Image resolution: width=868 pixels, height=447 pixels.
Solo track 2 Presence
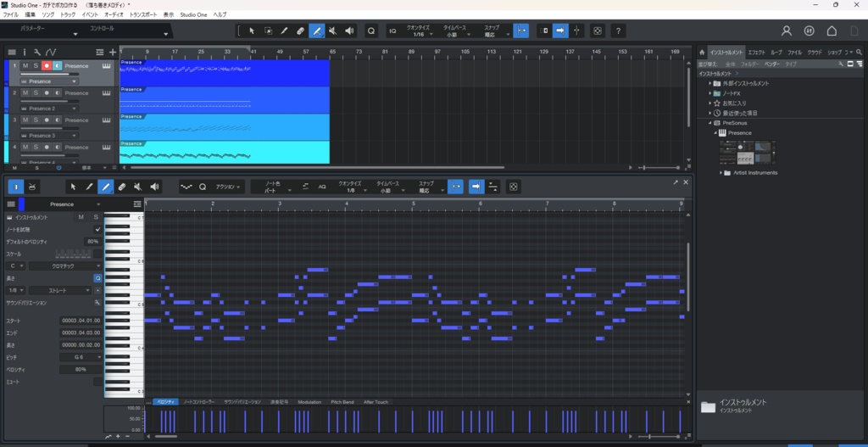click(36, 93)
